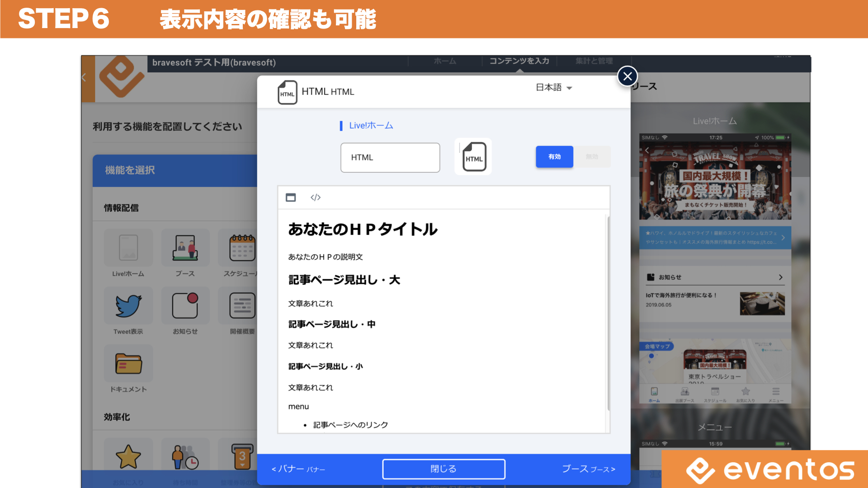Select the お気に入り star icon
The width and height of the screenshot is (868, 488).
pyautogui.click(x=128, y=456)
